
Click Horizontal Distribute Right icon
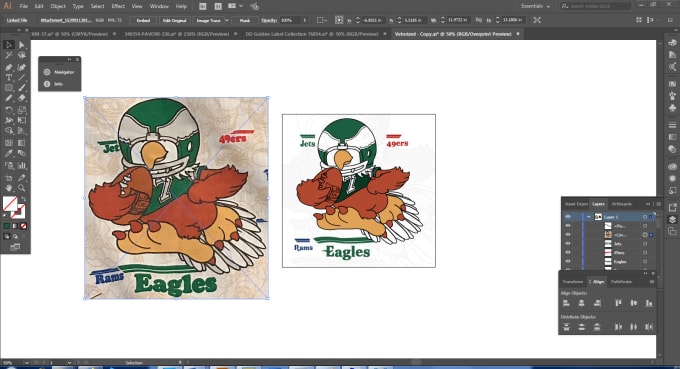(649, 327)
